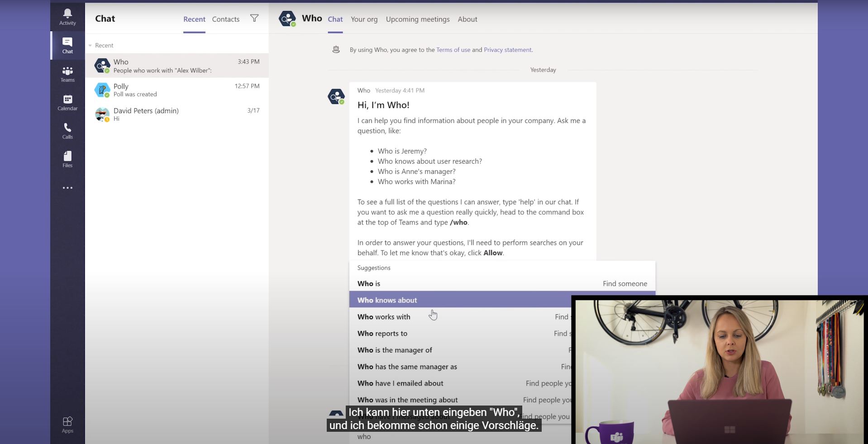Screen dimensions: 868x444
Task: Select the Chat icon in the sidebar
Action: 67,44
